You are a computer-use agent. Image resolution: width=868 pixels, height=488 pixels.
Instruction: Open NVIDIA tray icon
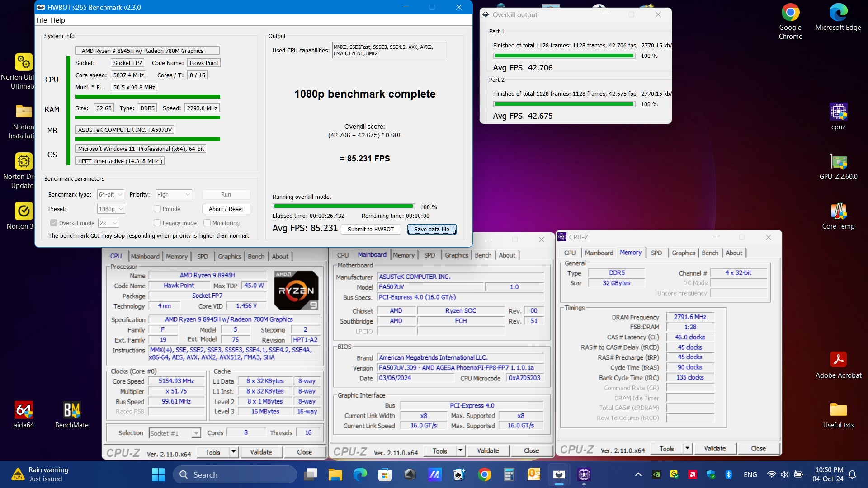[x=656, y=474]
